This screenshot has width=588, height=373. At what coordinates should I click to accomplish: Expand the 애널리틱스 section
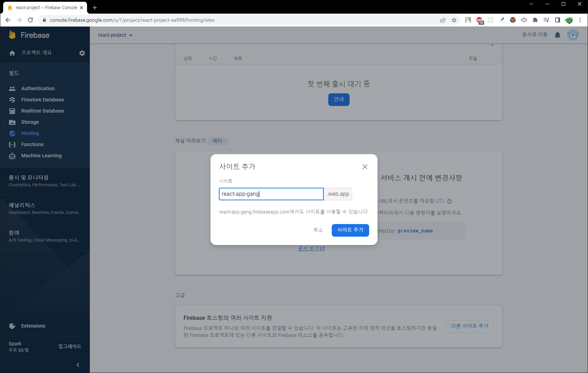tap(45, 208)
